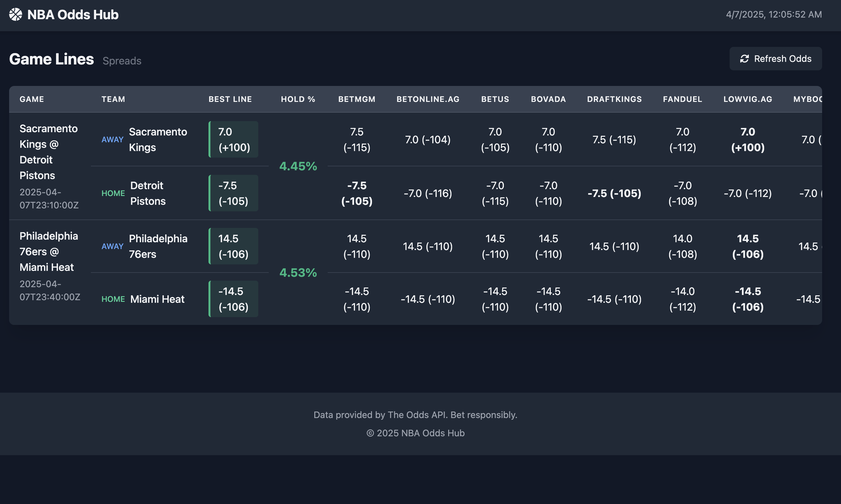841x504 pixels.
Task: Click the Heat FanDuel -14.0 (-112) cell
Action: coord(682,299)
